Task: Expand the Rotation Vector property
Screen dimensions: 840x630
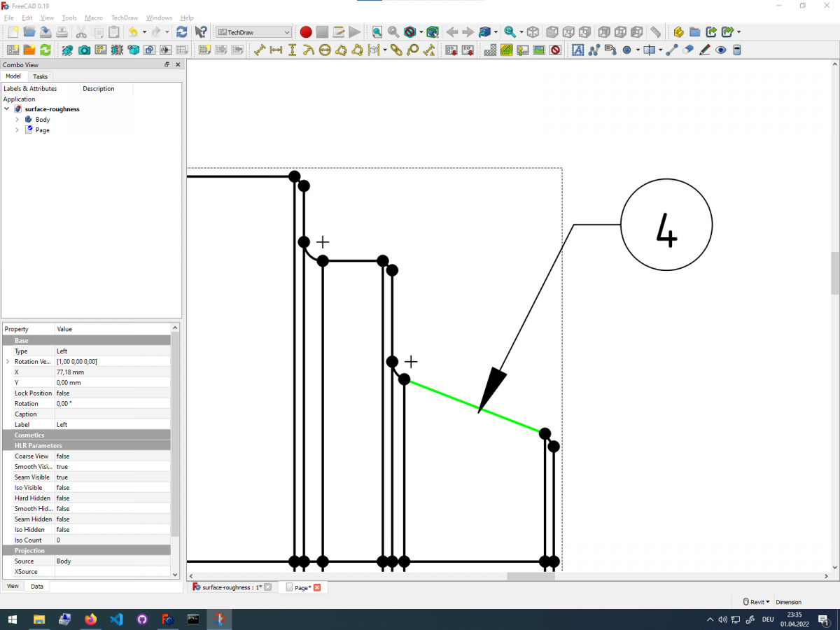Action: pyautogui.click(x=7, y=361)
